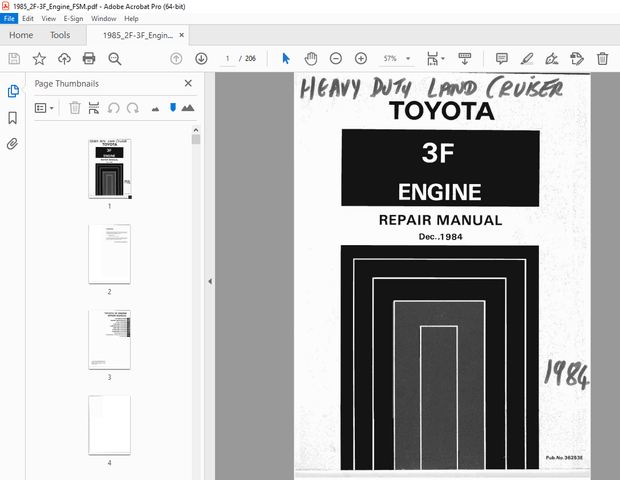The width and height of the screenshot is (620, 480).
Task: Click the Save file icon
Action: coord(14,59)
